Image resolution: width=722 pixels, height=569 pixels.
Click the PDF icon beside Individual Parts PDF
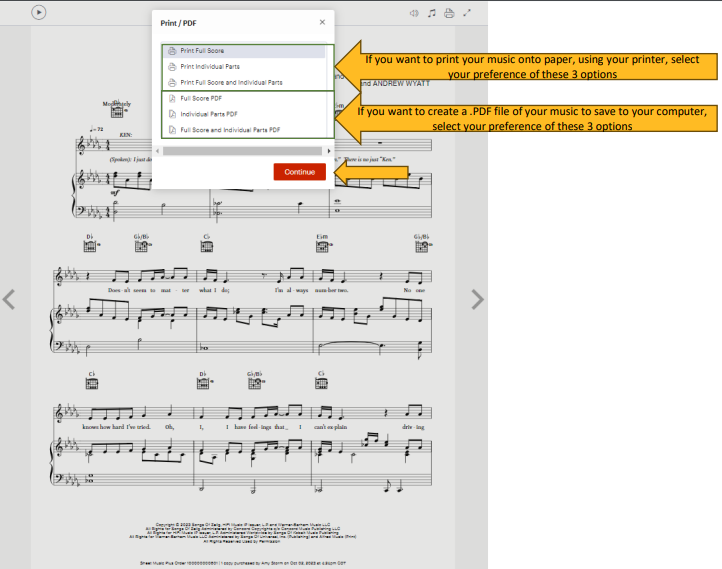click(172, 114)
